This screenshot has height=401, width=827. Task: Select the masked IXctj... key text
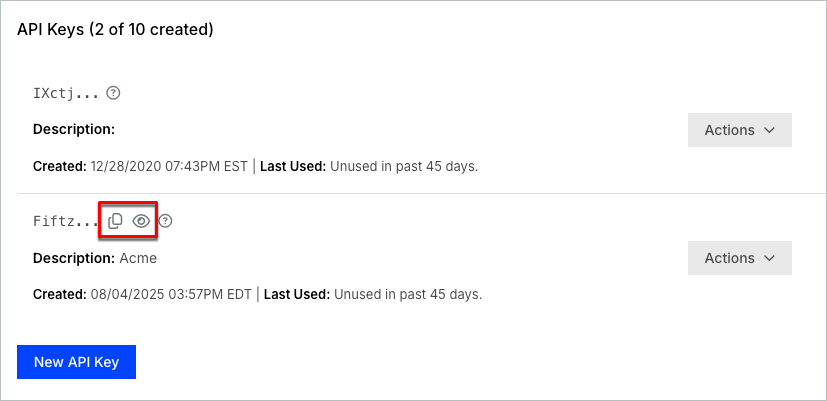coord(66,94)
